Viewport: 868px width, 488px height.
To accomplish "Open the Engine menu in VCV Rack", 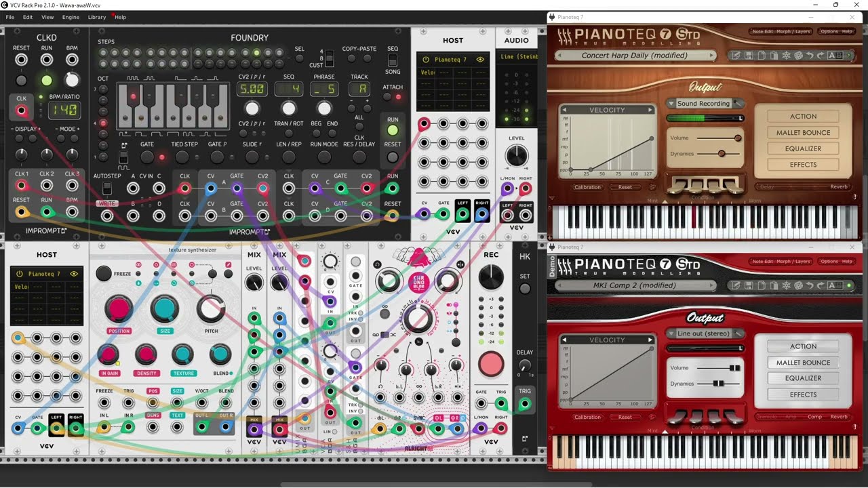I will coord(71,17).
